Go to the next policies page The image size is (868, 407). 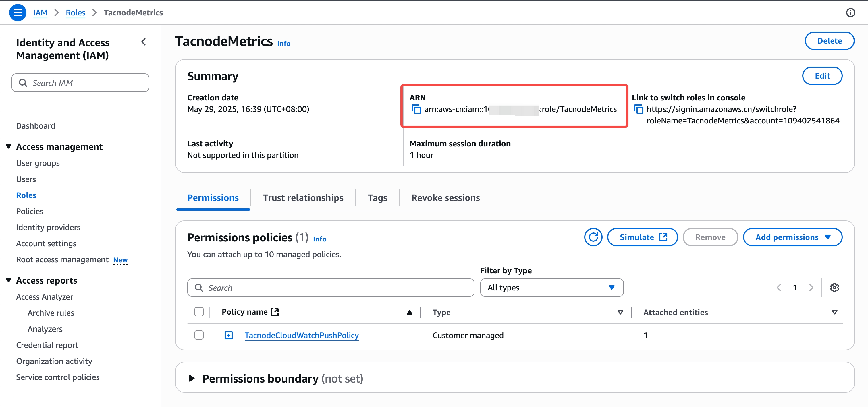click(811, 288)
